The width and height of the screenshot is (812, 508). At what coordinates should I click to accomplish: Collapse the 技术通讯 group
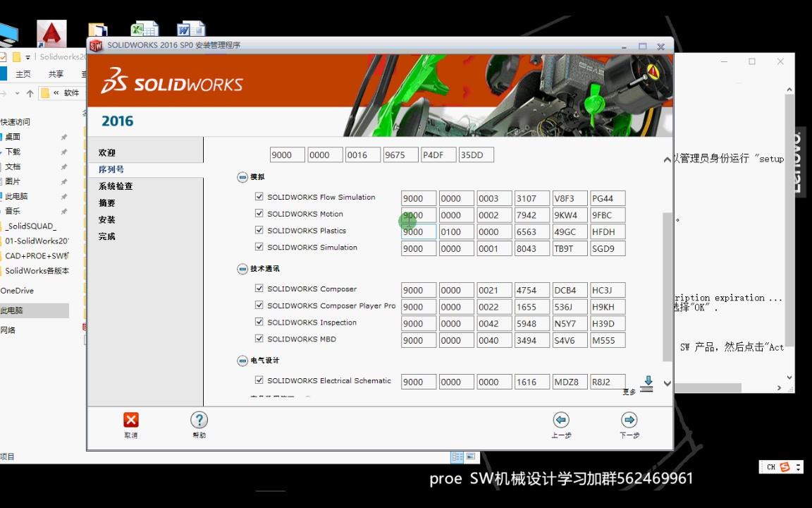(242, 268)
